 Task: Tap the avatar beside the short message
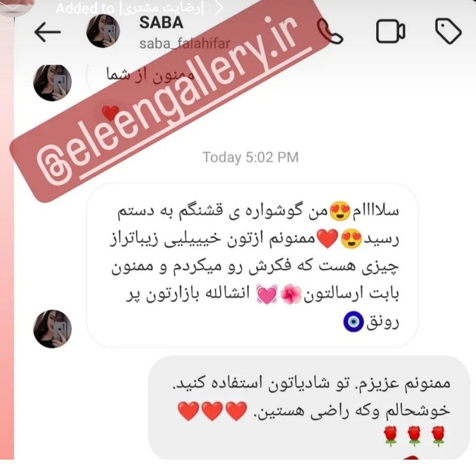pyautogui.click(x=52, y=83)
